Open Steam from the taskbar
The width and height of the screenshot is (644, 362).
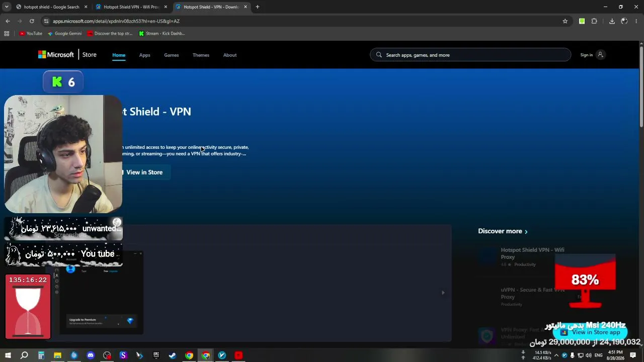pos(173,355)
